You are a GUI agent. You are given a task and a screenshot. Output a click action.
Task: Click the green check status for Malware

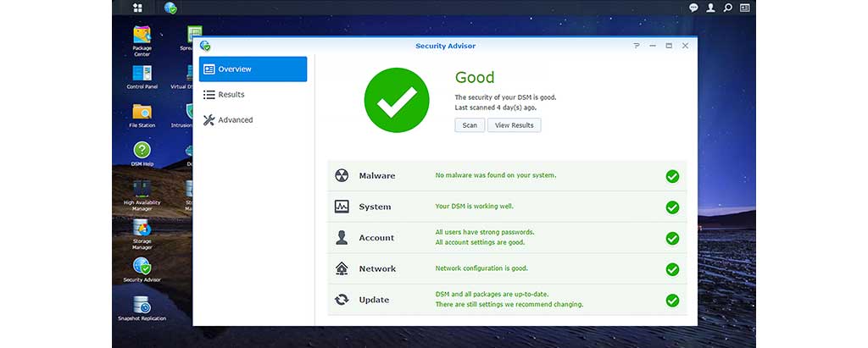pyautogui.click(x=672, y=176)
